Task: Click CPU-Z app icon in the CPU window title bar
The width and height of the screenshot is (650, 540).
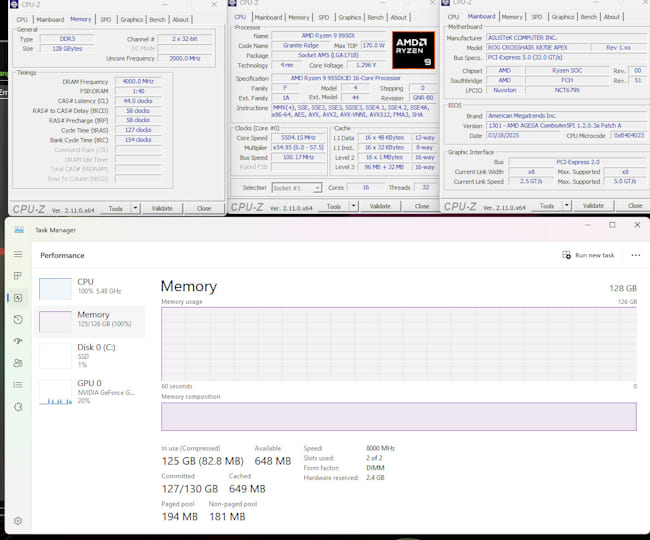Action: [232, 3]
